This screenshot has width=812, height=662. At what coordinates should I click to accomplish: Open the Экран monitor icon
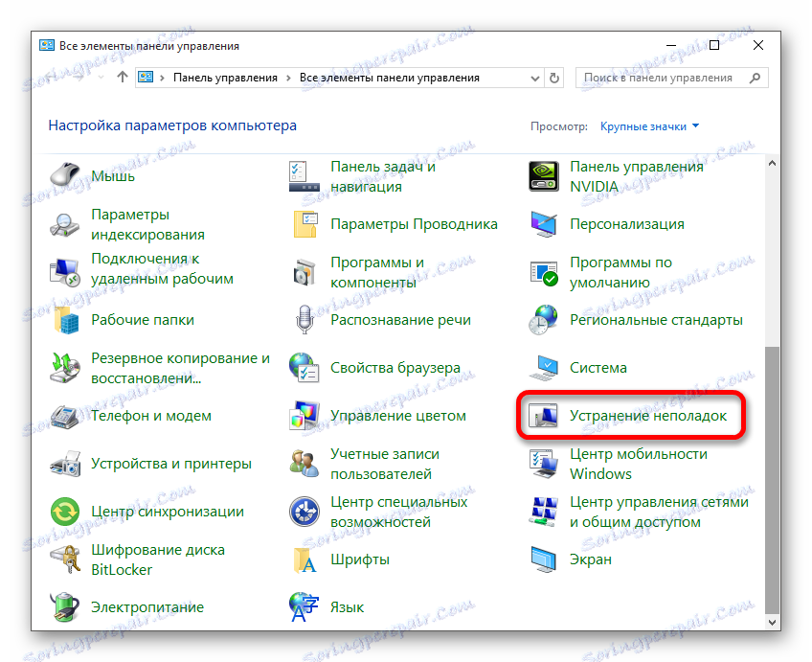tap(543, 559)
